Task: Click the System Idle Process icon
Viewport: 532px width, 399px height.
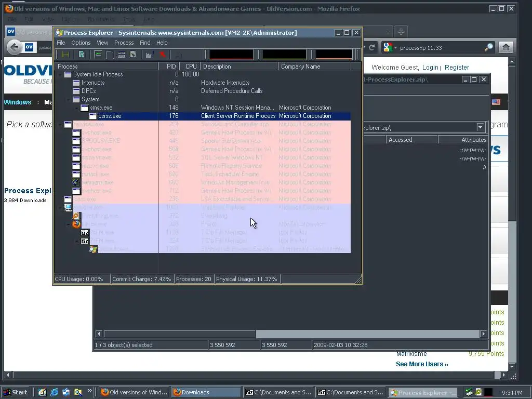Action: point(68,74)
